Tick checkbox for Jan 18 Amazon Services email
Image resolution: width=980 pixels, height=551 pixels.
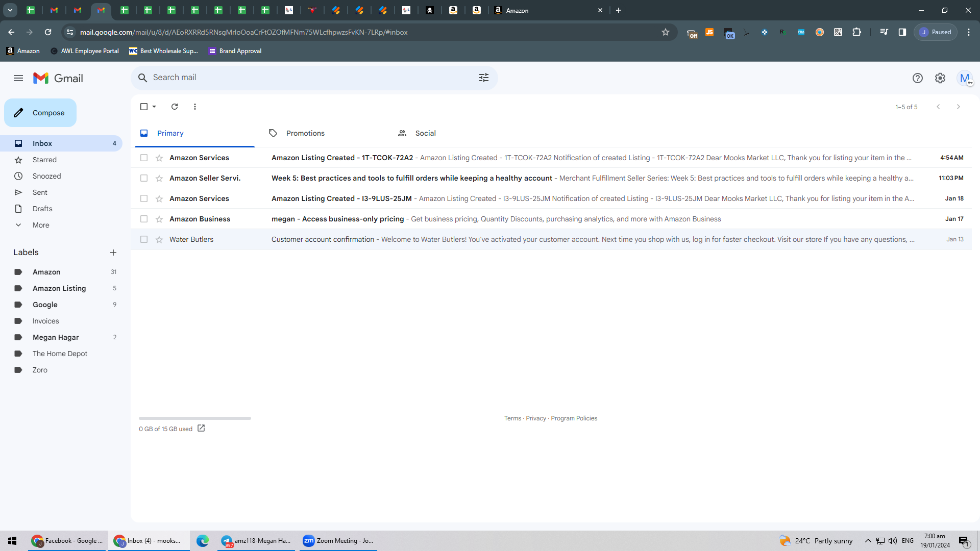pyautogui.click(x=144, y=199)
